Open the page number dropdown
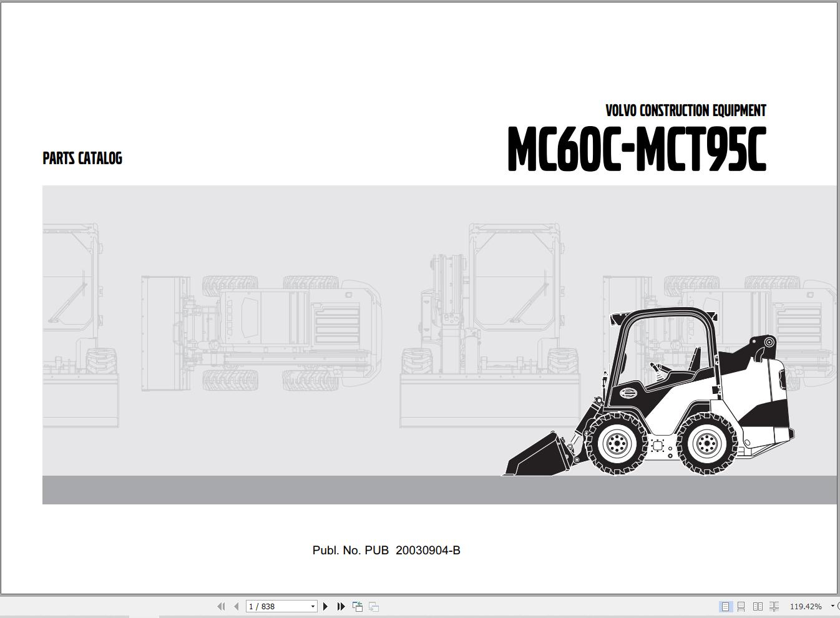This screenshot has height=618, width=840. coord(312,606)
